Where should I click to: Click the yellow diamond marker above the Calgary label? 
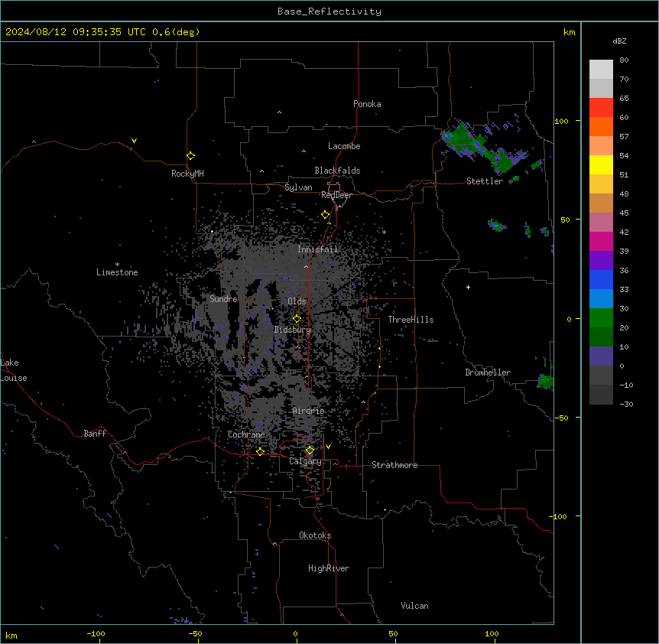click(x=310, y=450)
